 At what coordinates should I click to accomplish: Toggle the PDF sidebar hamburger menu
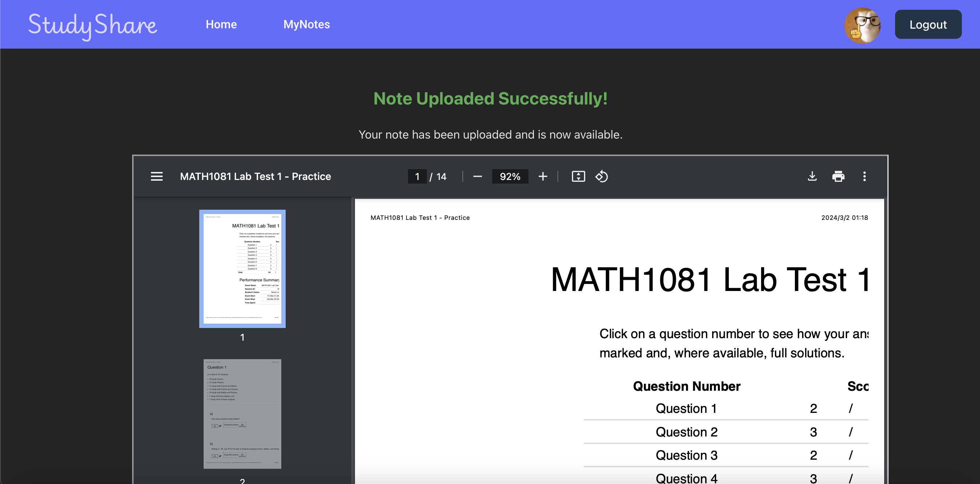click(x=156, y=176)
